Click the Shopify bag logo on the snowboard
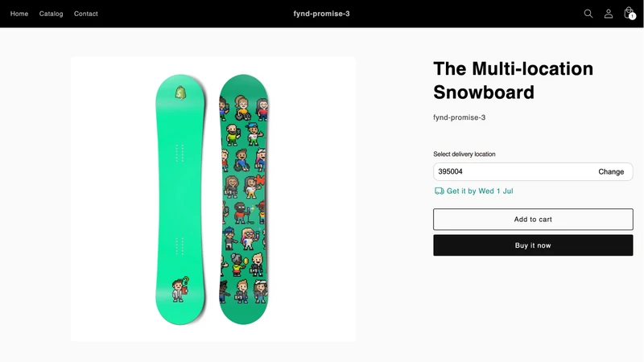The width and height of the screenshot is (644, 362). pyautogui.click(x=180, y=93)
